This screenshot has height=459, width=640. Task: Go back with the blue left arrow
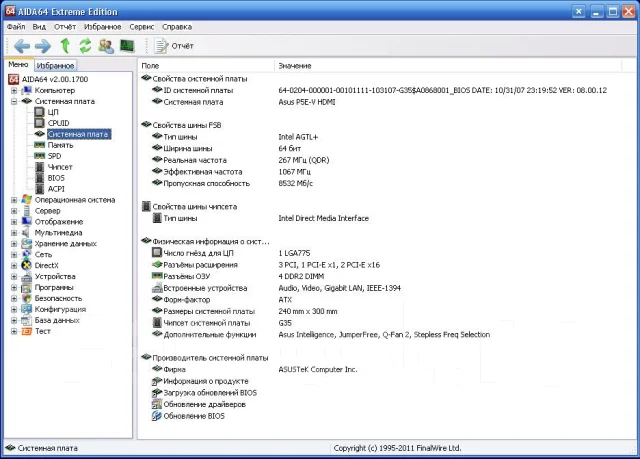[x=22, y=46]
